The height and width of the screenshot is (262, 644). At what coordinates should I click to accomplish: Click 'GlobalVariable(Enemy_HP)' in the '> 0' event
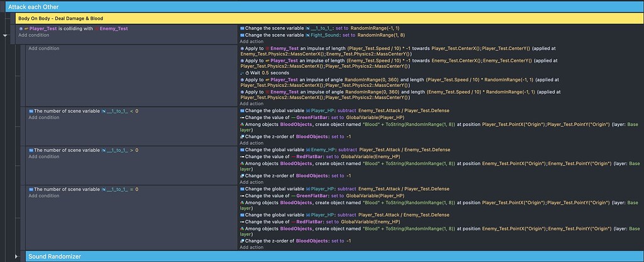coord(370,156)
